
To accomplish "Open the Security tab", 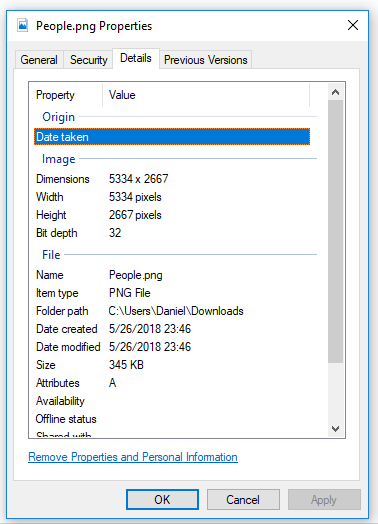I will (88, 60).
